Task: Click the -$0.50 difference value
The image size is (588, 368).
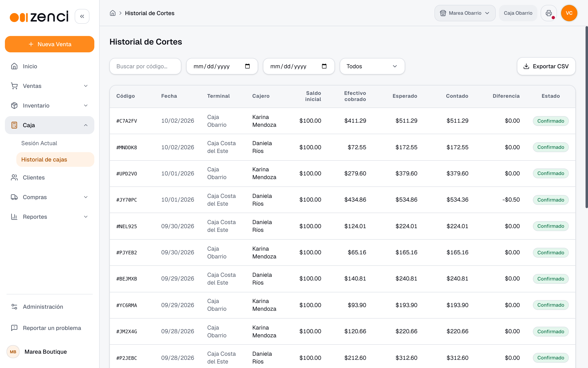Action: pos(511,200)
